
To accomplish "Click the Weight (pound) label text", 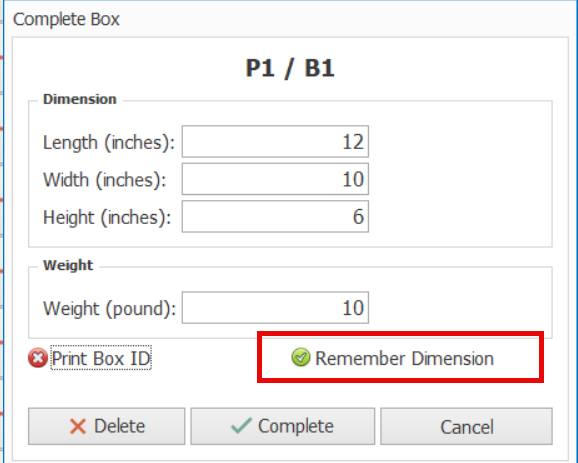I will point(109,309).
